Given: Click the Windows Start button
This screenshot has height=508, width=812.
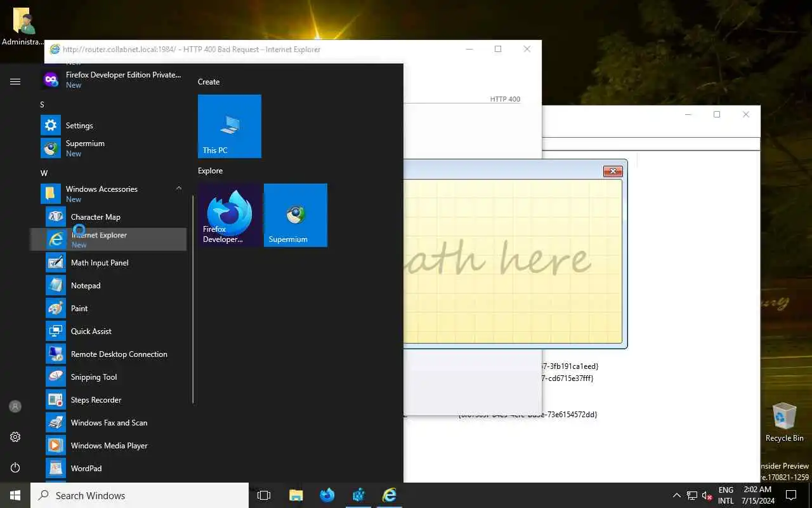Looking at the screenshot, I should (x=15, y=495).
